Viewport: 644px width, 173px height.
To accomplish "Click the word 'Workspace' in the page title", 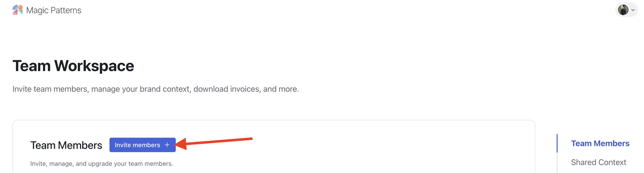I will coord(94,66).
